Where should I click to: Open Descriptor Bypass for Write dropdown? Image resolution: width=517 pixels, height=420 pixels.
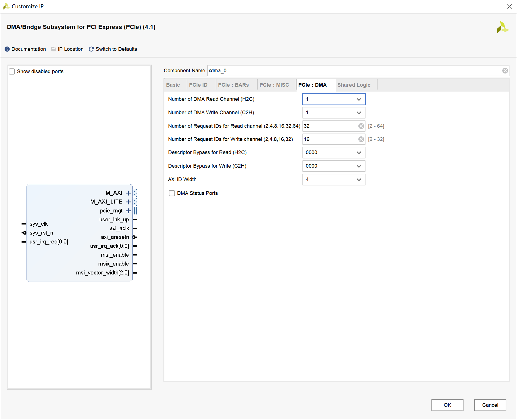click(x=334, y=166)
